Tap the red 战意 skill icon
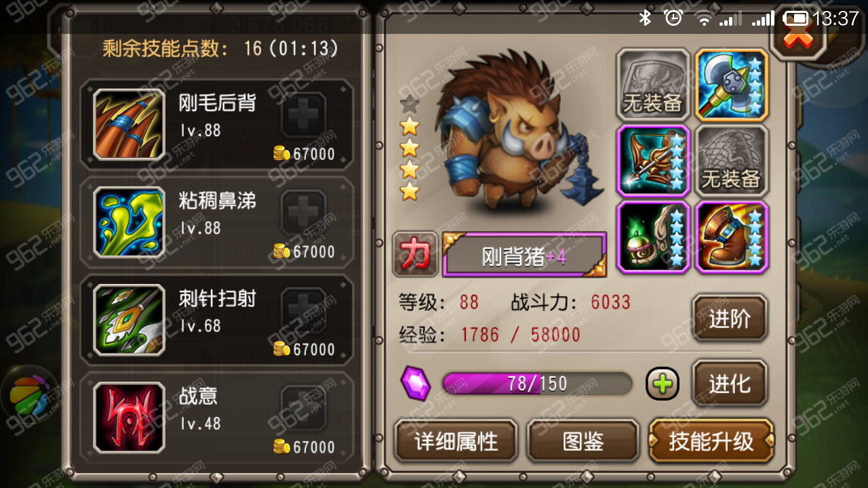The width and height of the screenshot is (868, 488). (x=130, y=418)
